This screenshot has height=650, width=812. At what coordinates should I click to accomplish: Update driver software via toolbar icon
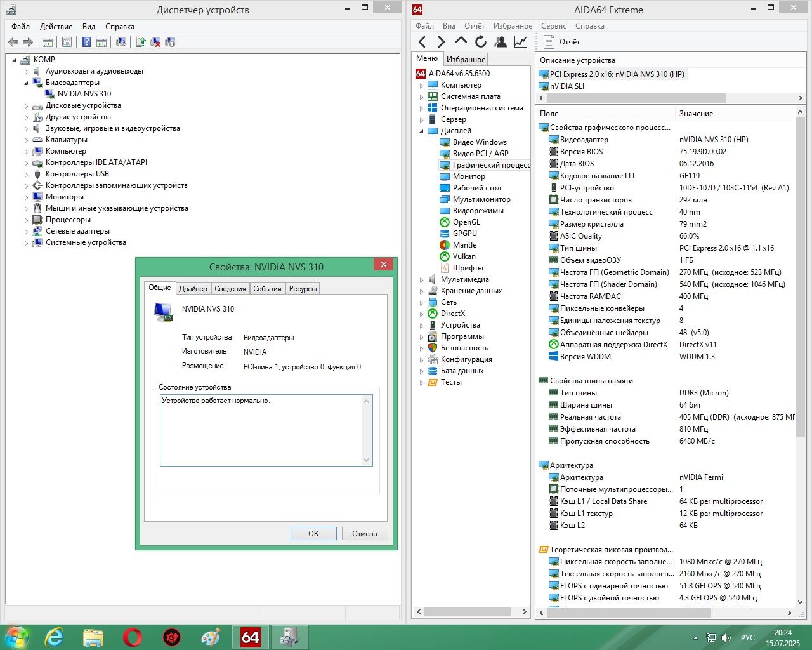[140, 42]
